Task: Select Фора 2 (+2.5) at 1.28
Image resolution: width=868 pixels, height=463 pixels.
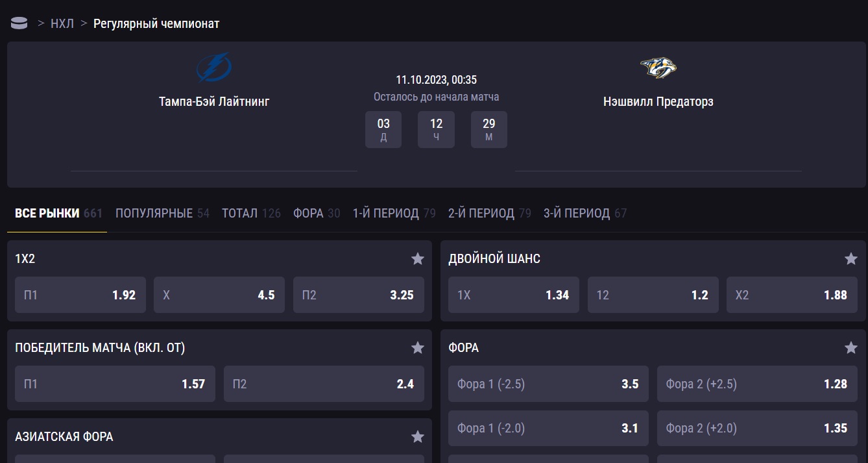Action: pyautogui.click(x=757, y=384)
